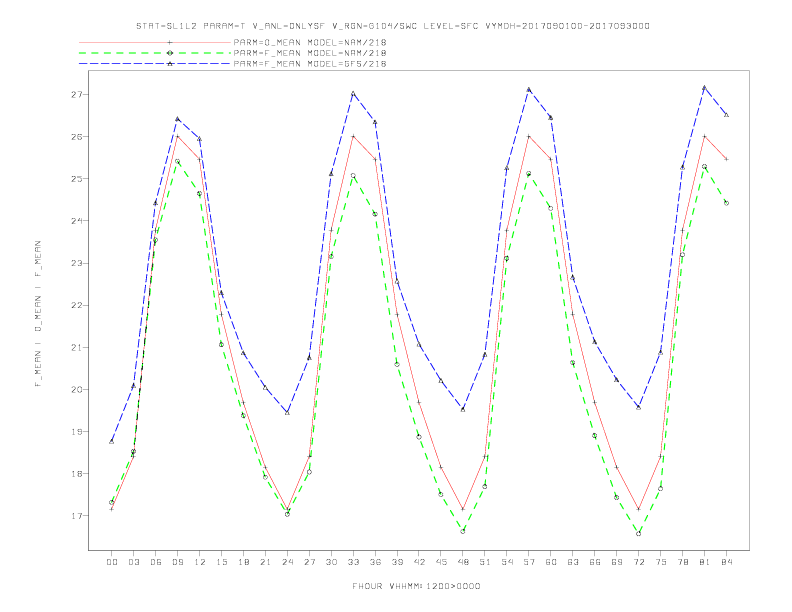The width and height of the screenshot is (792, 612).
Task: Click x-axis forecast hour label 33
Action: [x=353, y=562]
